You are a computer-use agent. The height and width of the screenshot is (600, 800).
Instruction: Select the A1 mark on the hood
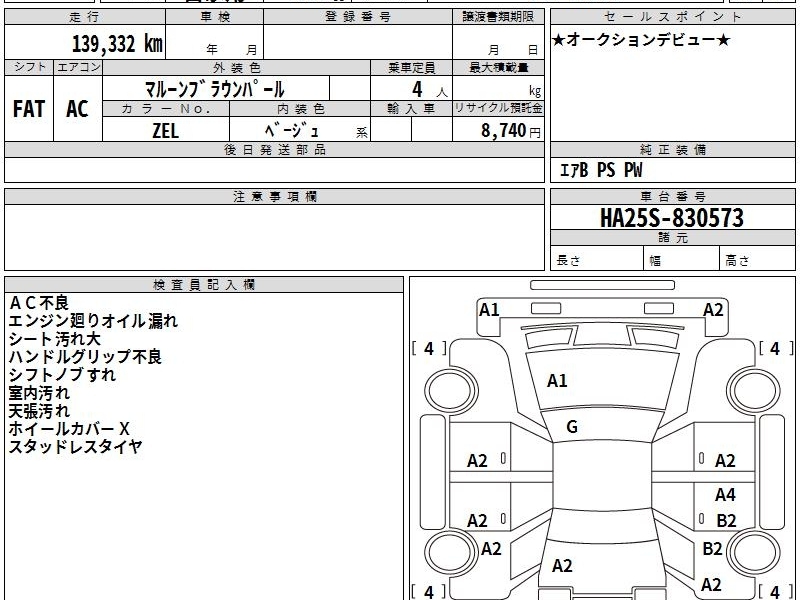pyautogui.click(x=557, y=381)
